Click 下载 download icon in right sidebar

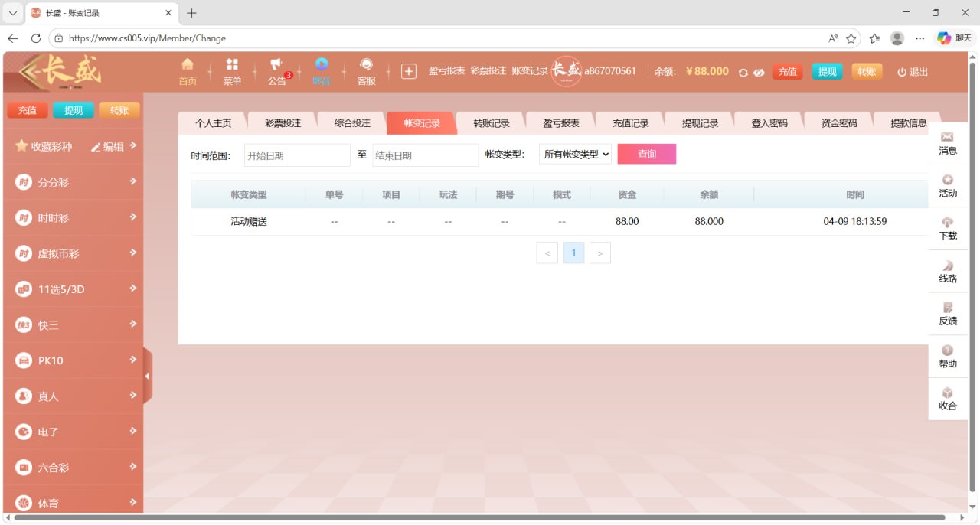[948, 223]
